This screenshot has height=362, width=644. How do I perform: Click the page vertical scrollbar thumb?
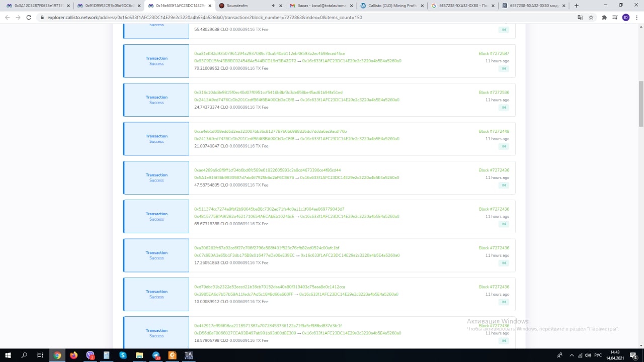[x=641, y=103]
